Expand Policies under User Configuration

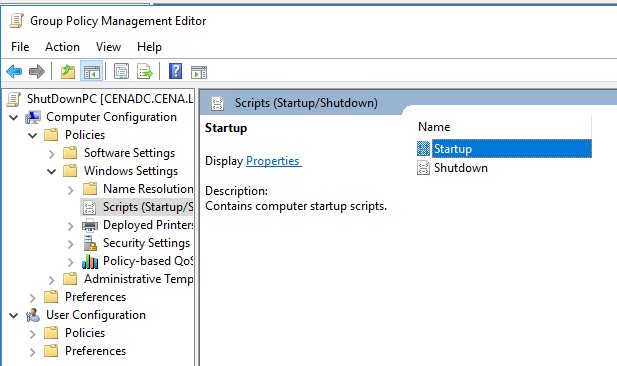pos(33,334)
